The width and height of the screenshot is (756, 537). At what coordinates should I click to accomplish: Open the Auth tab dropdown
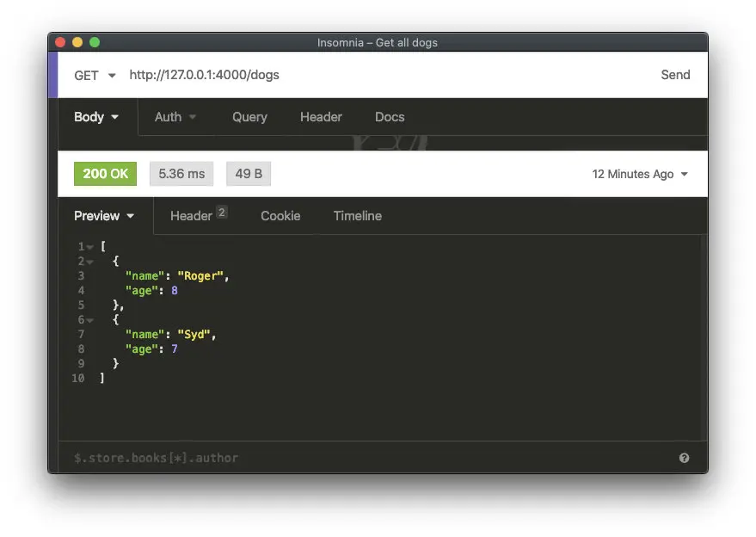click(175, 117)
